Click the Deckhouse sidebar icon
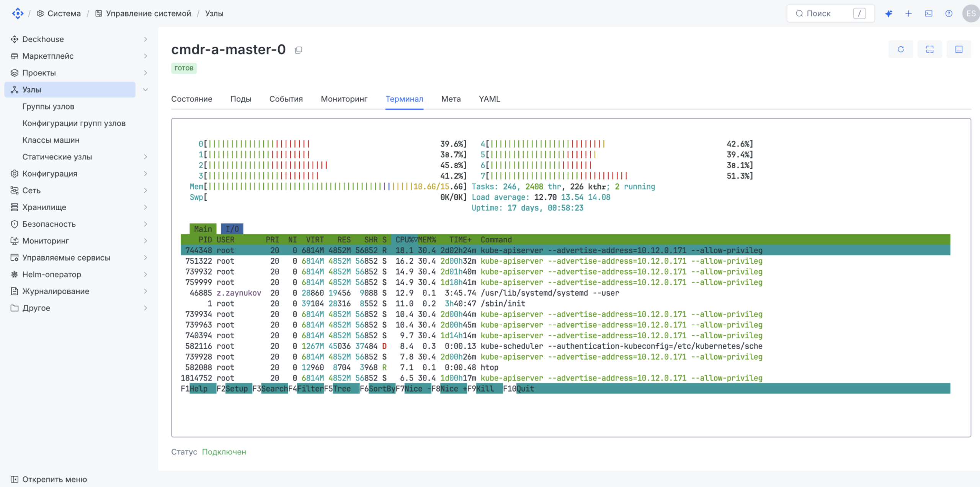Image resolution: width=980 pixels, height=487 pixels. [15, 39]
